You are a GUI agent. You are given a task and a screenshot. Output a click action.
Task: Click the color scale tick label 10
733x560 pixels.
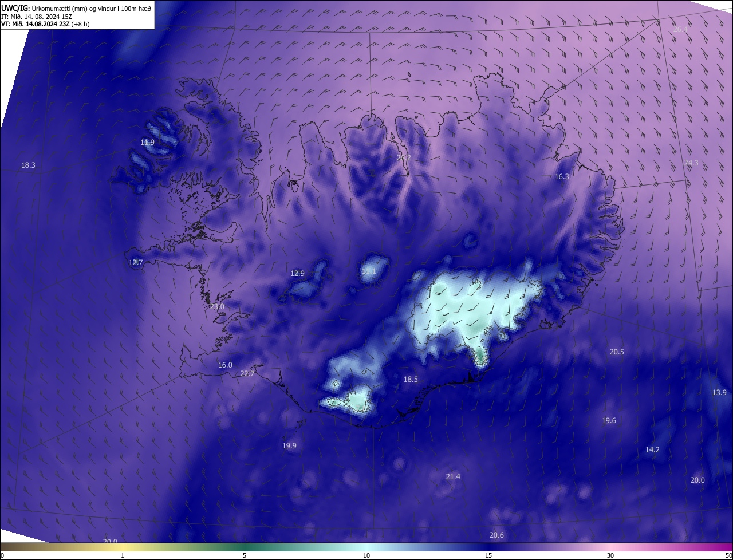[x=366, y=555]
